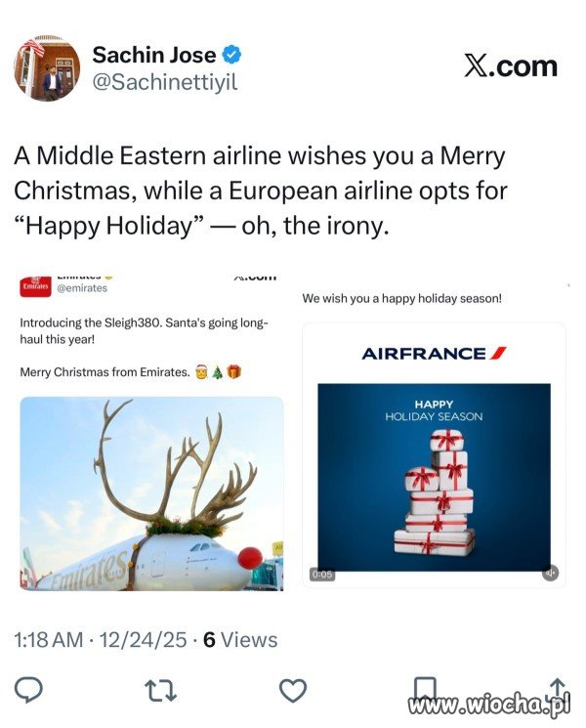586x728 pixels.
Task: Click the @Sachinettiyil handle
Action: pyautogui.click(x=164, y=82)
